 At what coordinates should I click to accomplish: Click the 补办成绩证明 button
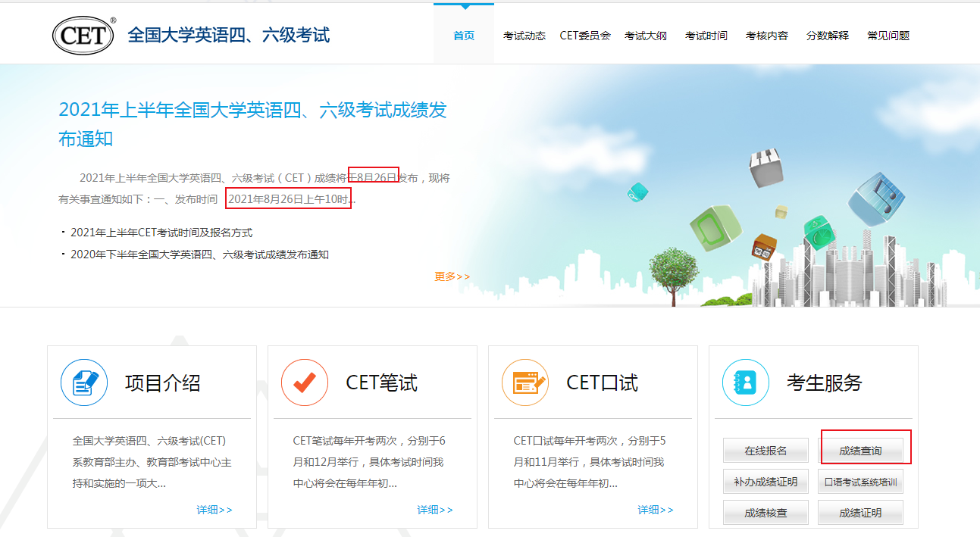[766, 482]
